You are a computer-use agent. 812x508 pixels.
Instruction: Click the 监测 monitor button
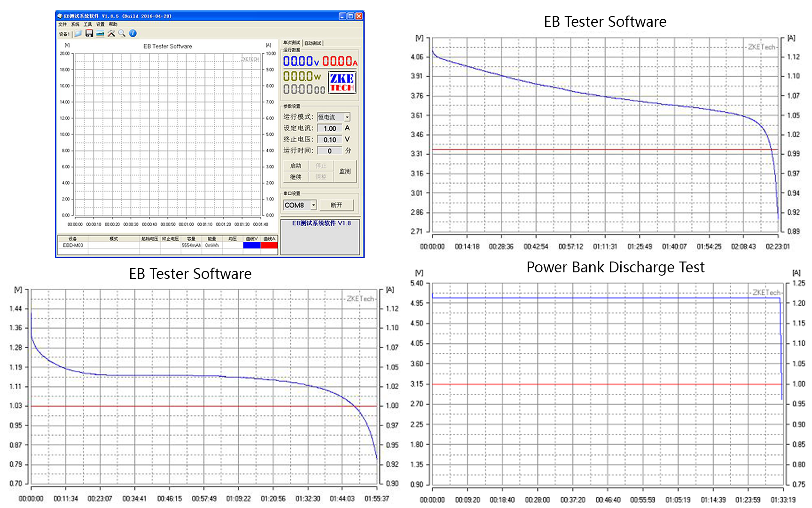345,171
